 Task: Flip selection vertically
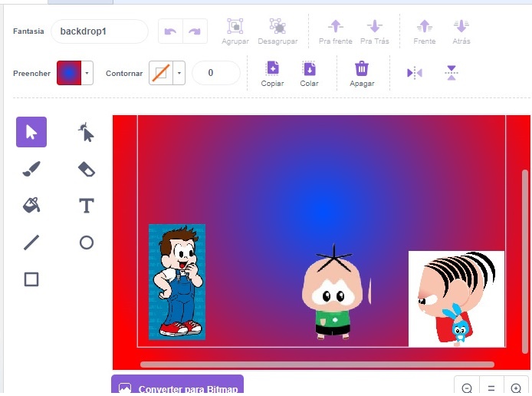pyautogui.click(x=452, y=73)
